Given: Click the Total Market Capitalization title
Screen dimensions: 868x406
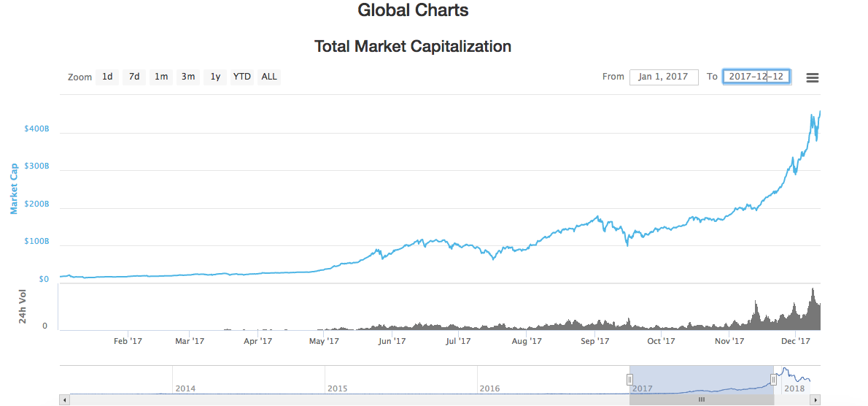Looking at the screenshot, I should click(x=412, y=47).
